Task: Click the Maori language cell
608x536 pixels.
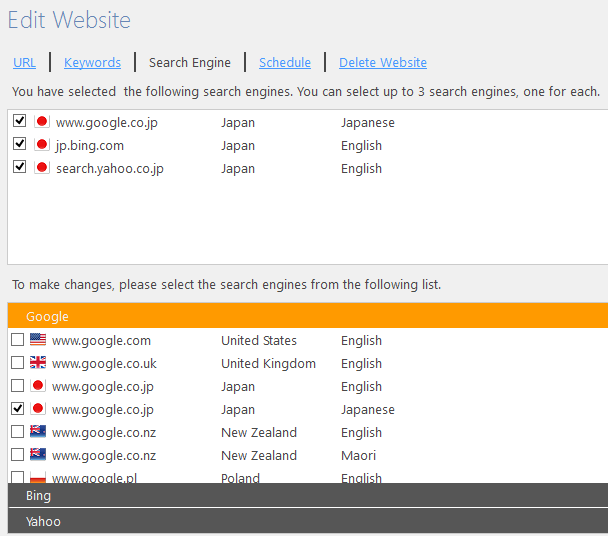Action: [x=358, y=455]
